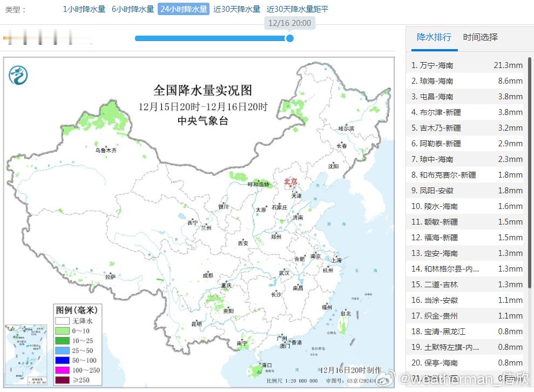Select ranking entry 凤阳-安徽
The height and width of the screenshot is (392, 534).
pos(464,190)
